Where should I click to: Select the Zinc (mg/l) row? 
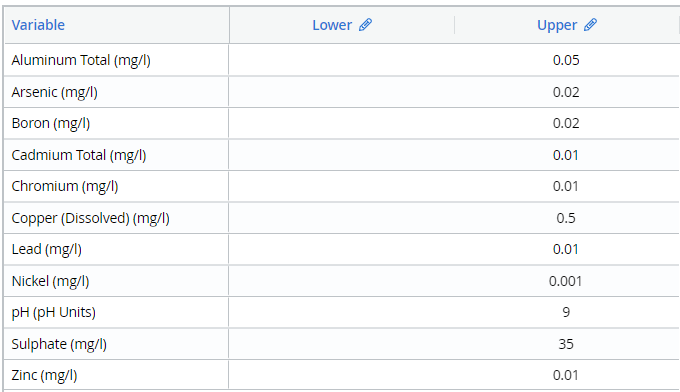tap(342, 375)
